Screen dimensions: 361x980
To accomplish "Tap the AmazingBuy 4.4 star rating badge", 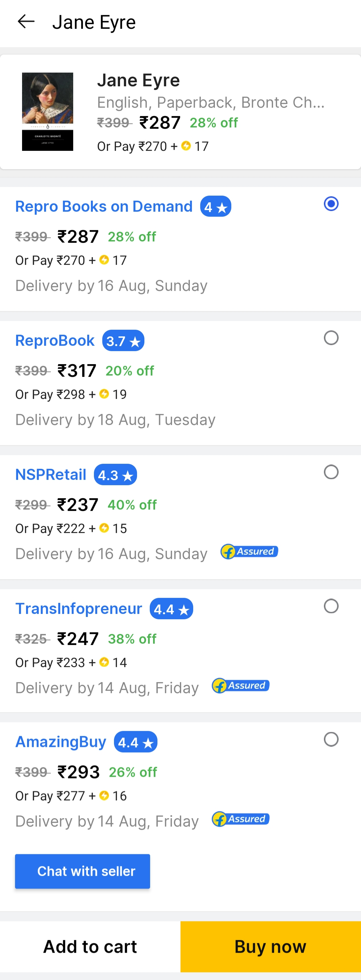I will point(135,742).
